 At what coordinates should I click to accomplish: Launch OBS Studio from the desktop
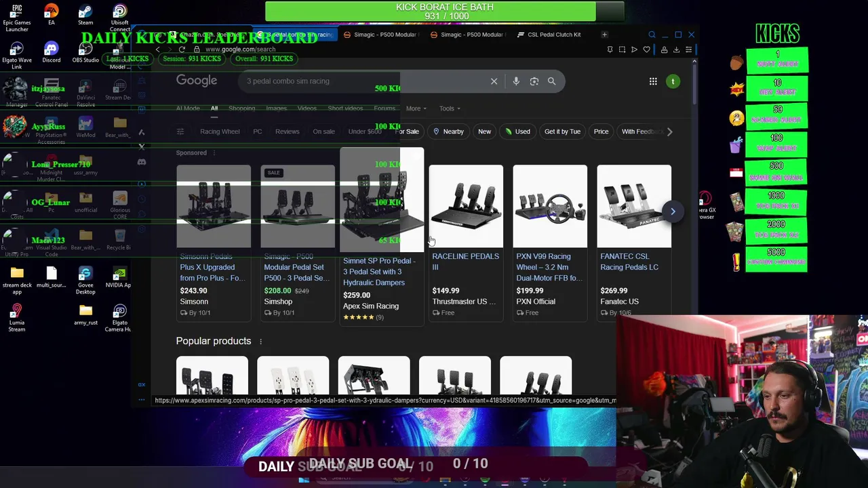point(85,53)
